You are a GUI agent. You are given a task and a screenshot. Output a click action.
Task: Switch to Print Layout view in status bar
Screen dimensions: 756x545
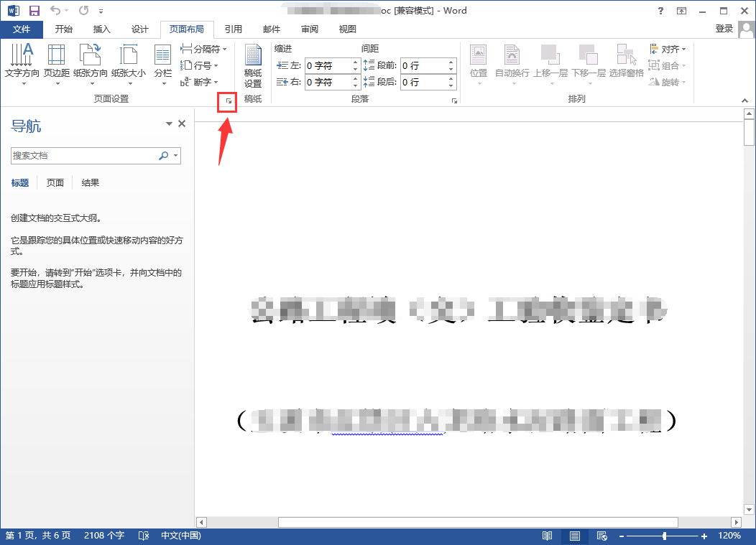pos(574,536)
